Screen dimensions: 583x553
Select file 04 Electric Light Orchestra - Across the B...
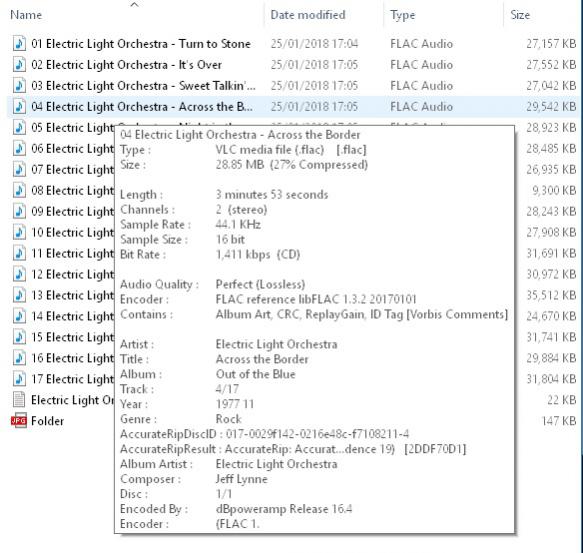[x=142, y=107]
